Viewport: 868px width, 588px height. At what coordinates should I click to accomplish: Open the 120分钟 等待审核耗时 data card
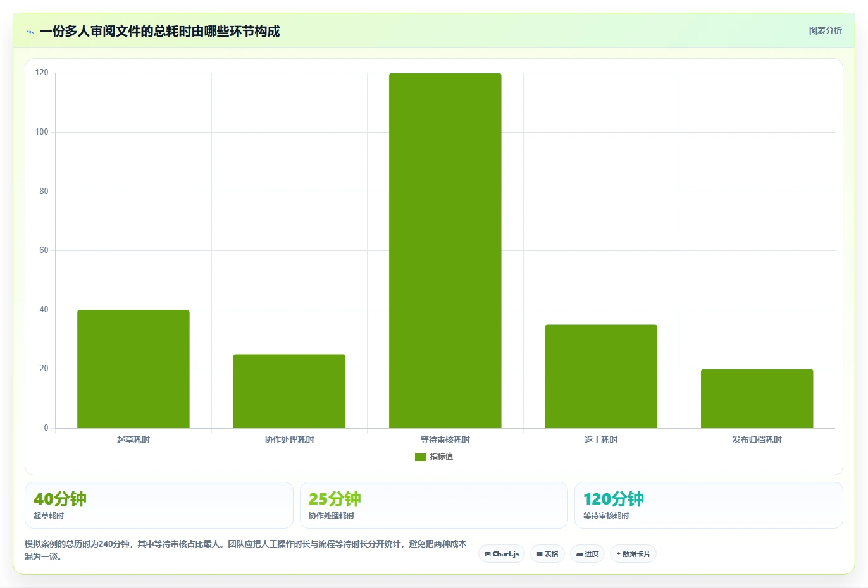709,505
